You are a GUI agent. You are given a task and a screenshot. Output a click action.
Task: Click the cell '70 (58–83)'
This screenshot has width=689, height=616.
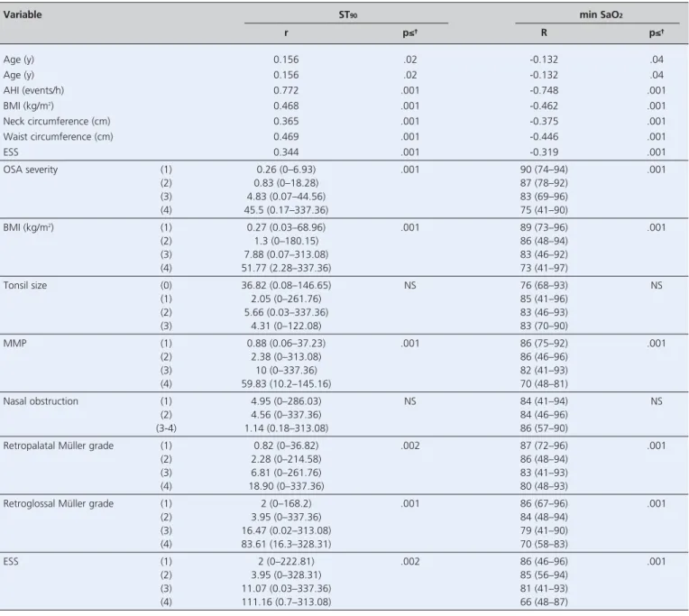tap(544, 544)
